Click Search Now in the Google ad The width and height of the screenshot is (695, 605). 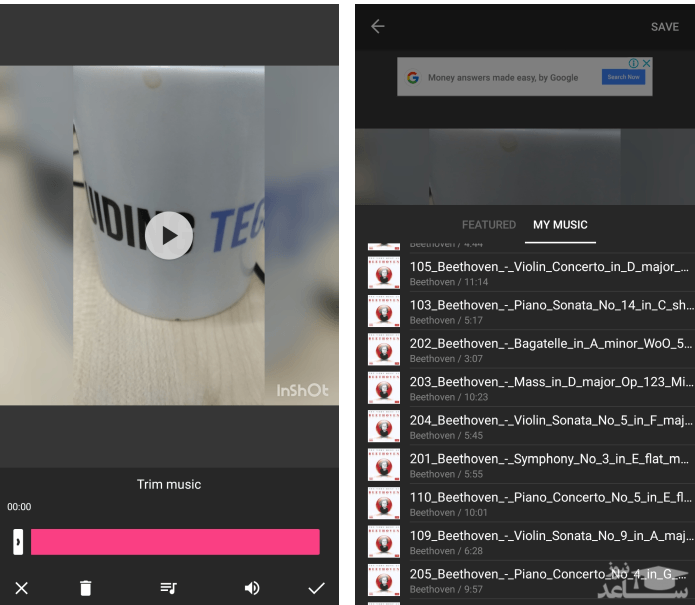pos(623,77)
